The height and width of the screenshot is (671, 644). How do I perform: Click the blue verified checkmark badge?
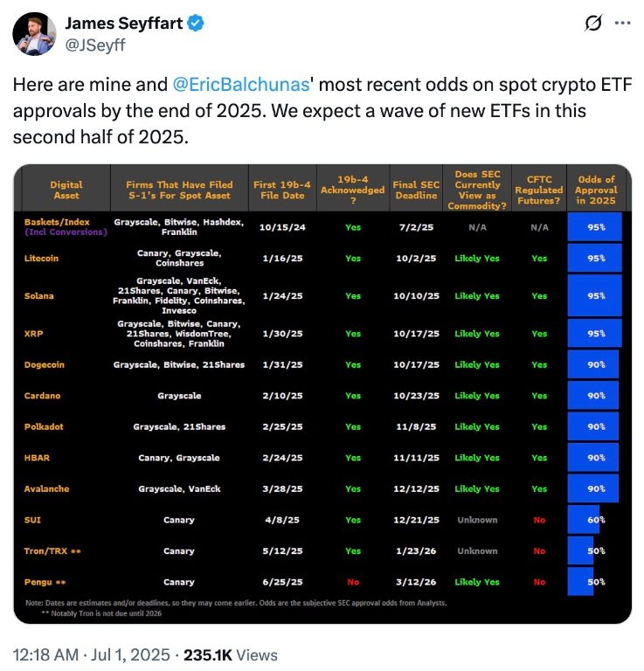pos(197,24)
